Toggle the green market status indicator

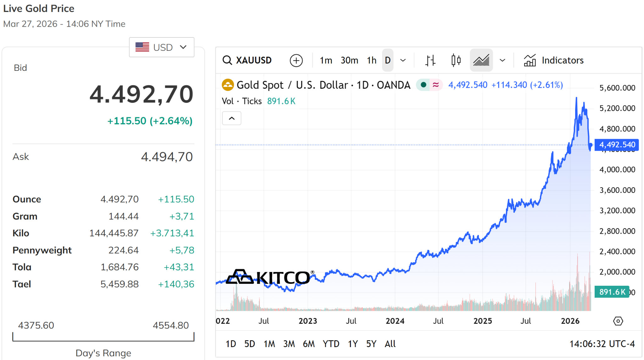pyautogui.click(x=423, y=85)
